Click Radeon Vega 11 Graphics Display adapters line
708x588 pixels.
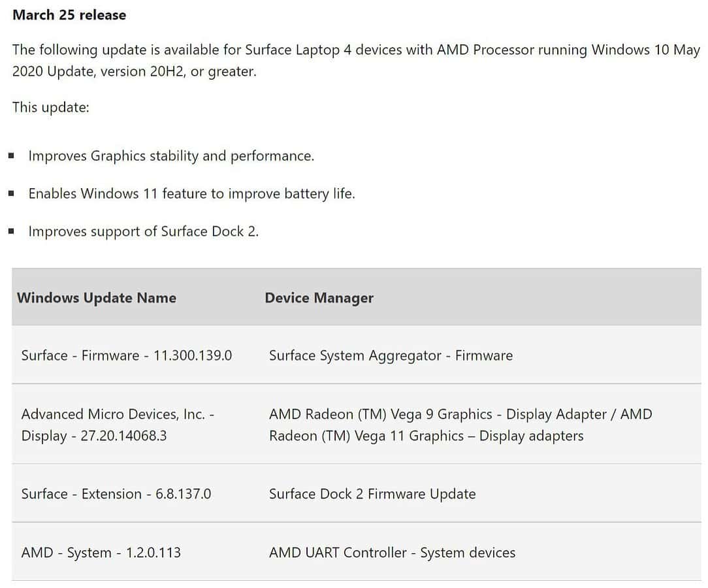click(x=426, y=436)
